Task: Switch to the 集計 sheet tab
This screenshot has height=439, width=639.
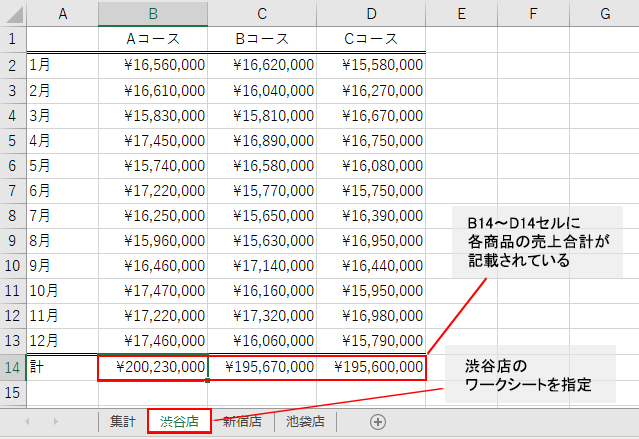Action: [122, 422]
